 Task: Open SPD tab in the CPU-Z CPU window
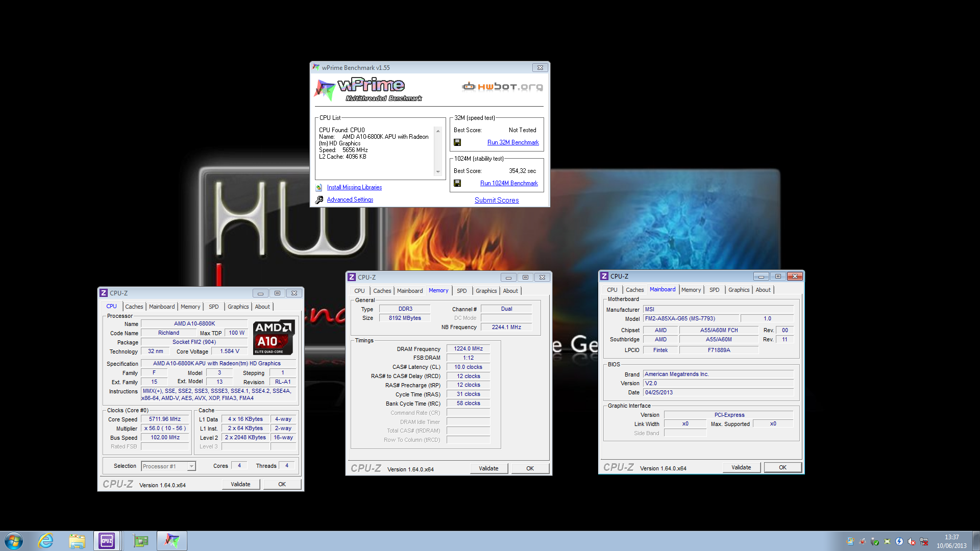tap(214, 307)
